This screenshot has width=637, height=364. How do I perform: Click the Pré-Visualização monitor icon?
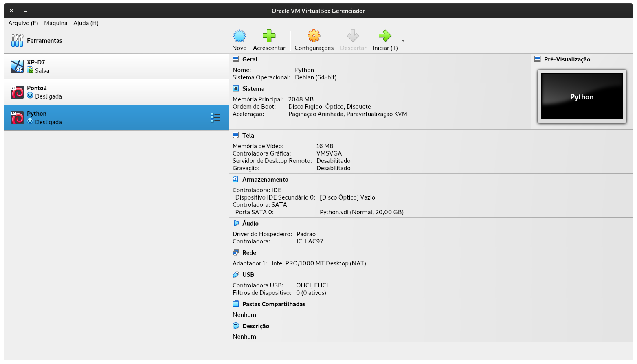pos(538,59)
